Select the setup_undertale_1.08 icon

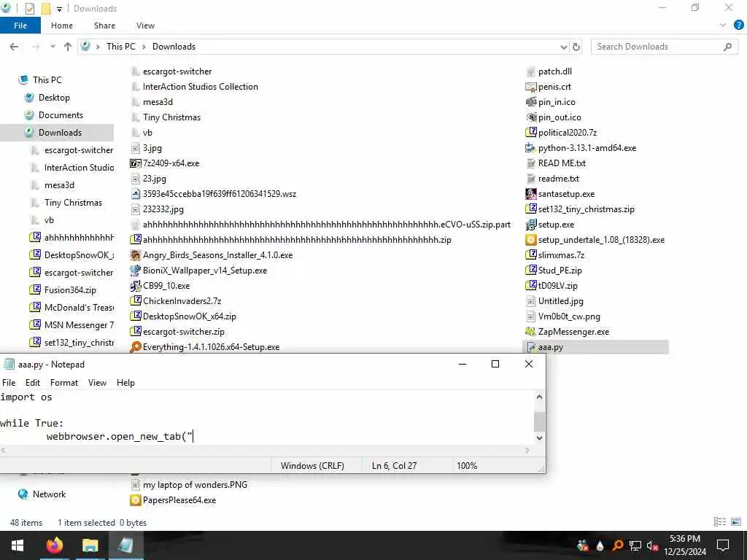(x=531, y=240)
